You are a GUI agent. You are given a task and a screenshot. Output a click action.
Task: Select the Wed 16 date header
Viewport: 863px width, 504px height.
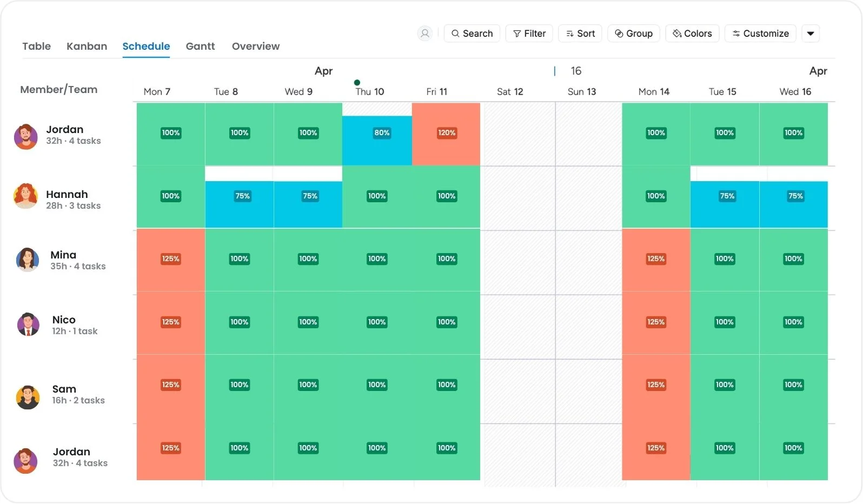795,92
